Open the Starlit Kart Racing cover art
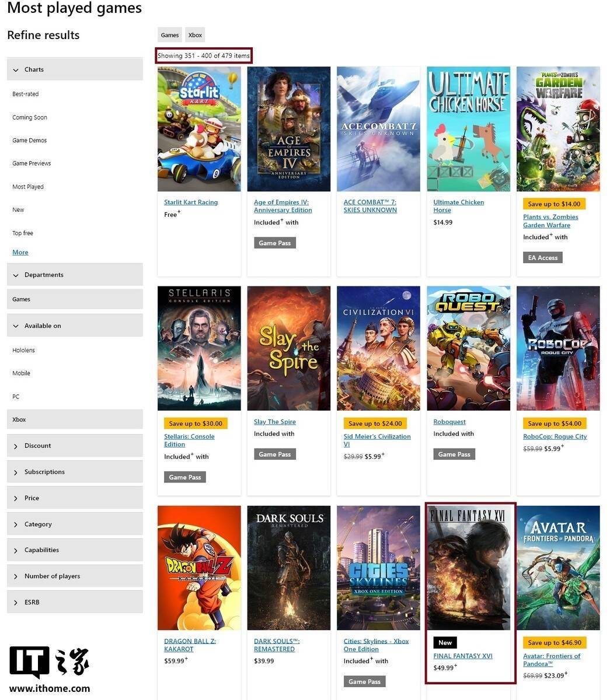The height and width of the screenshot is (700, 610). pos(199,129)
